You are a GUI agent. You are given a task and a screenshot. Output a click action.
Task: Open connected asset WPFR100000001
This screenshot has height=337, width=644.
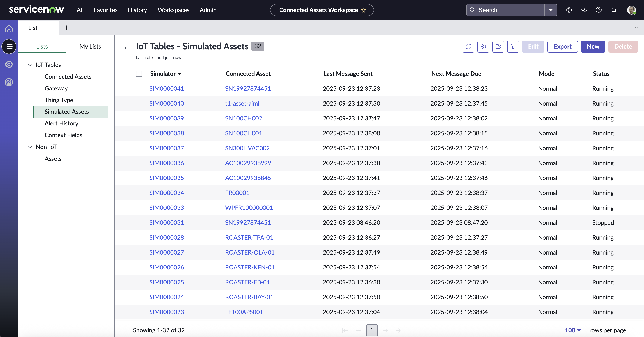pyautogui.click(x=249, y=208)
